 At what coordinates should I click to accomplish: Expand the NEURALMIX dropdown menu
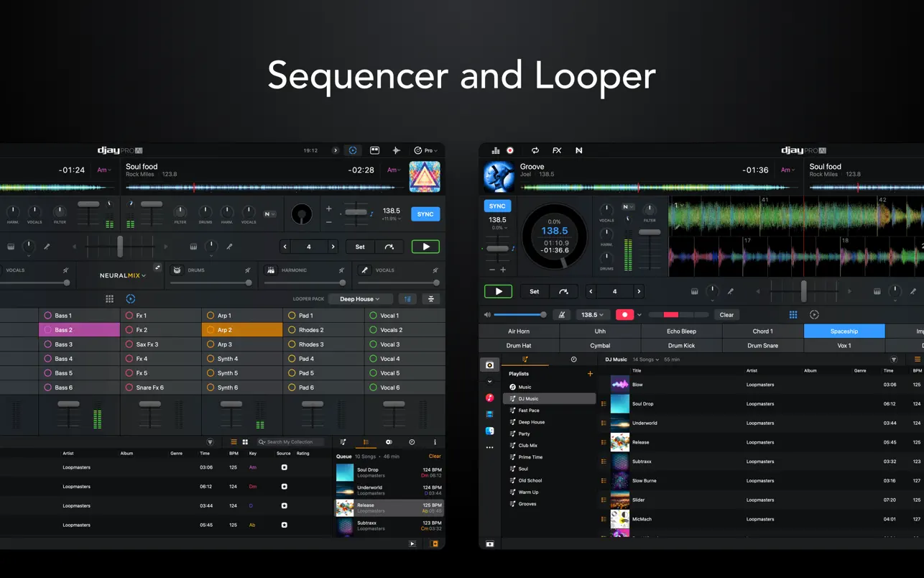tap(123, 275)
